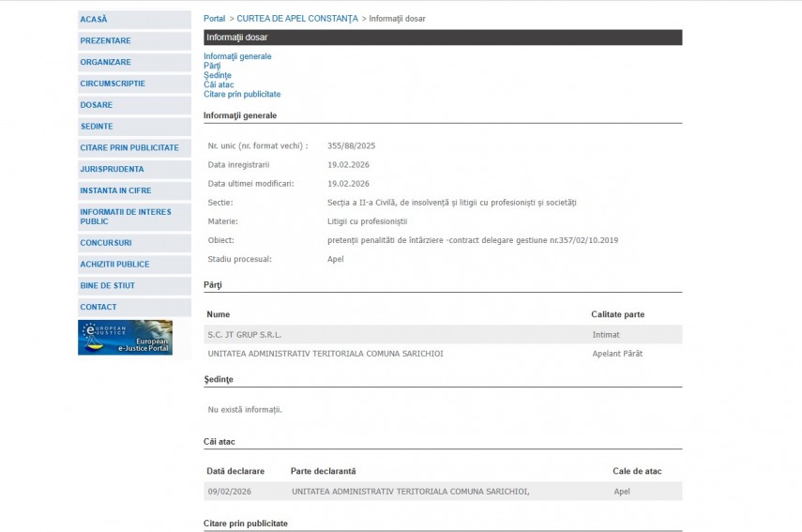Click the Portal breadcrumb link

(214, 19)
